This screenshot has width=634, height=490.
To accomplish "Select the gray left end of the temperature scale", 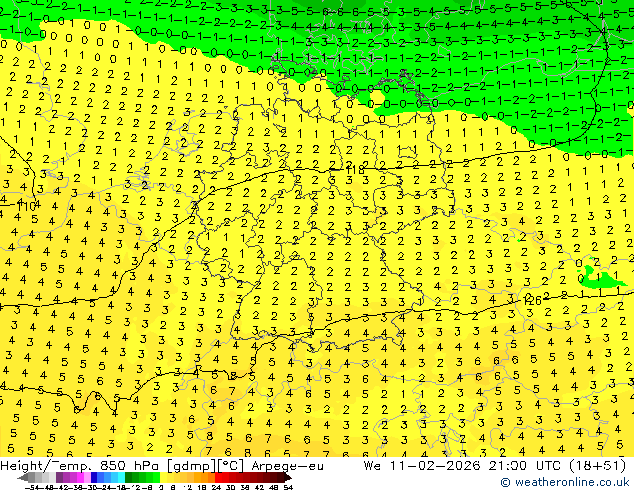I will tap(23, 478).
